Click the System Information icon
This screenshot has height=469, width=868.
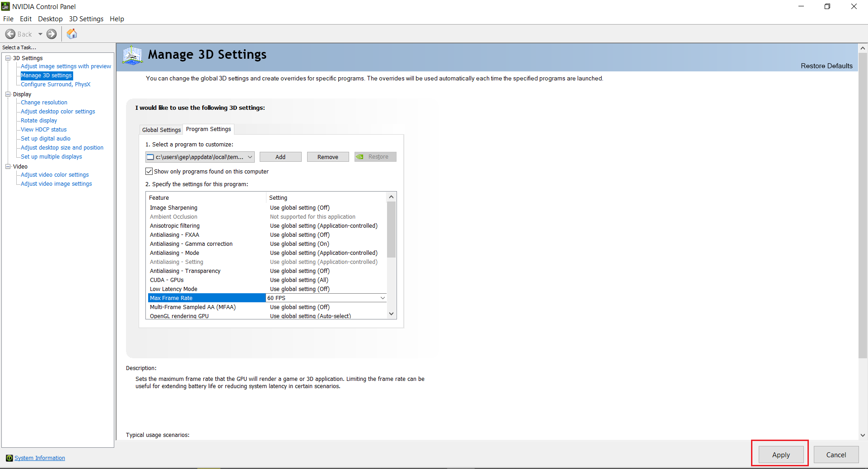click(x=9, y=458)
